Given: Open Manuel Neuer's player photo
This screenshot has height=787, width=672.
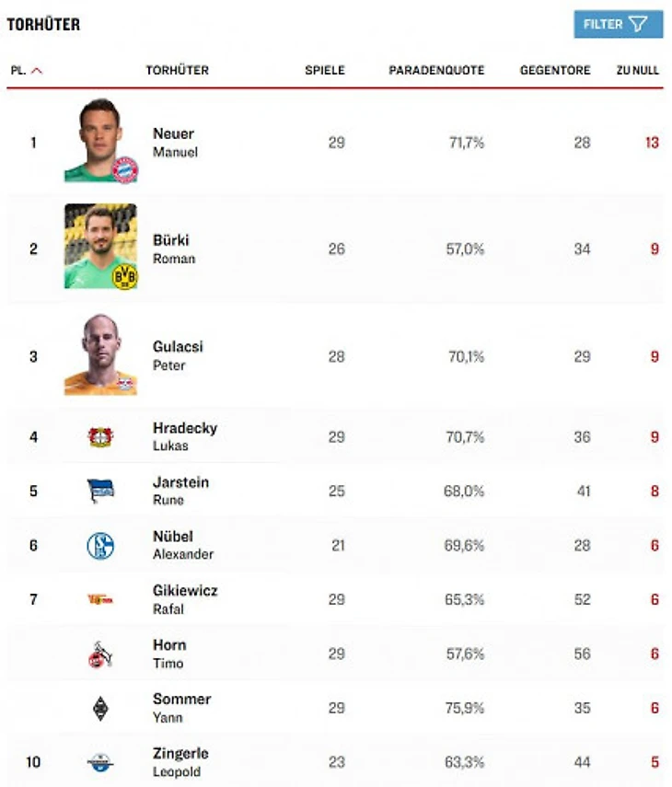Looking at the screenshot, I should 98,140.
